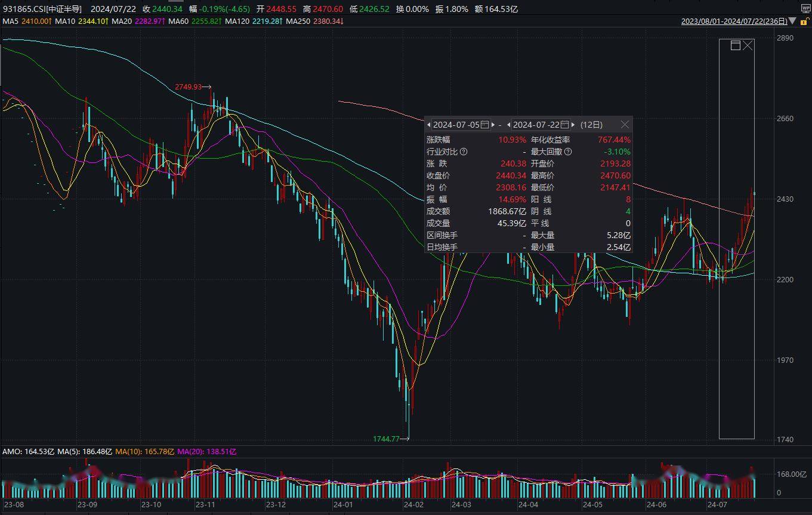The height and width of the screenshot is (515, 812).
Task: Open the 2023/08/01-2024/07/22 date range link
Action: point(734,21)
